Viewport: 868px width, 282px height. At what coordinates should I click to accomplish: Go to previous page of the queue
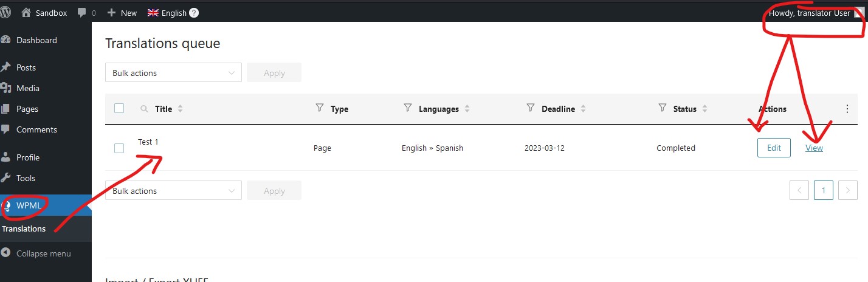(x=799, y=190)
